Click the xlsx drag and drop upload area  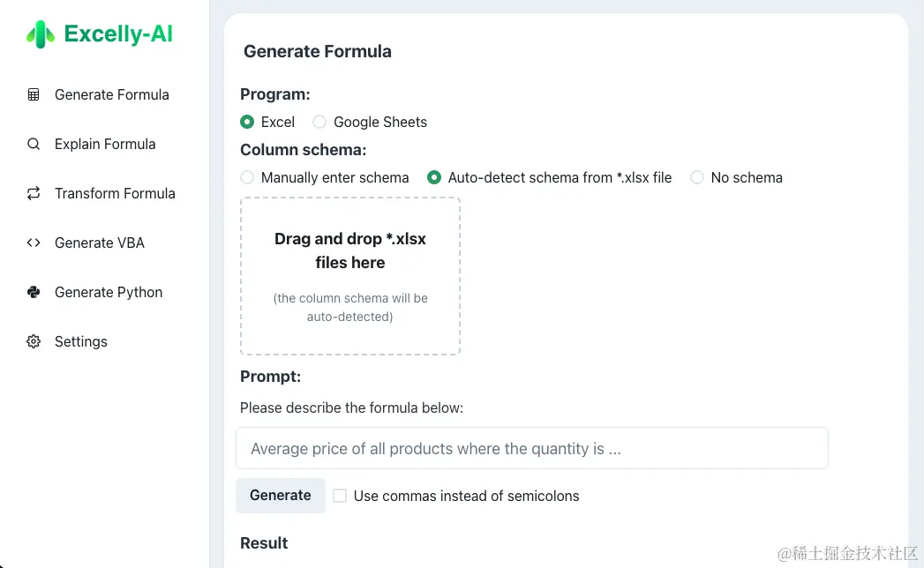[x=350, y=276]
